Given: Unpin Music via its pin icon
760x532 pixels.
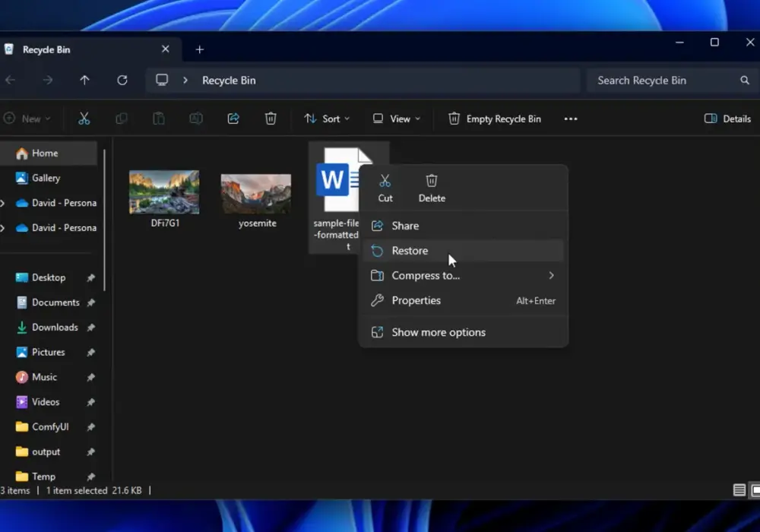Looking at the screenshot, I should 90,378.
